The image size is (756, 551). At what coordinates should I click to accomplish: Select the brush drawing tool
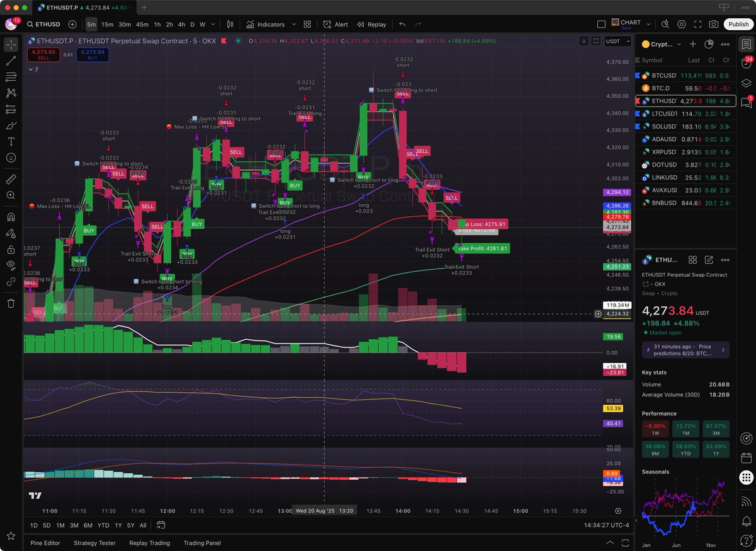click(11, 125)
